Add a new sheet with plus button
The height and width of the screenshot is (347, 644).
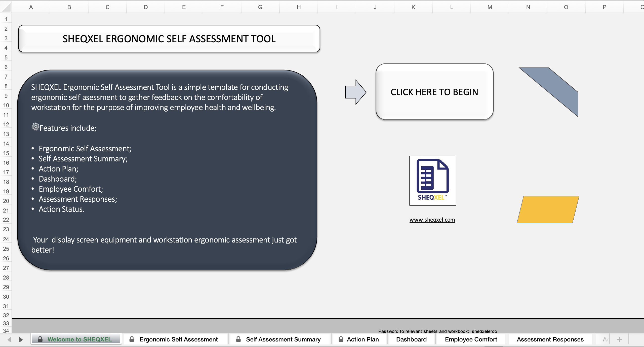point(619,339)
